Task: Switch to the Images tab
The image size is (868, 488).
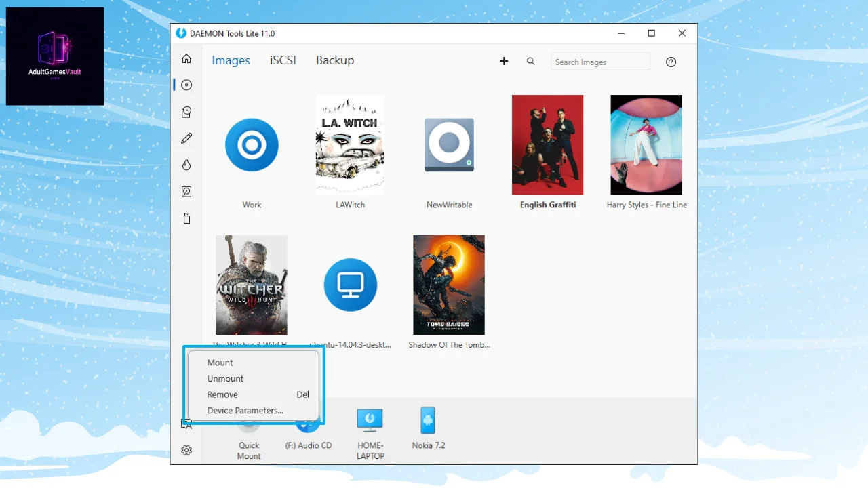Action: pyautogui.click(x=231, y=60)
